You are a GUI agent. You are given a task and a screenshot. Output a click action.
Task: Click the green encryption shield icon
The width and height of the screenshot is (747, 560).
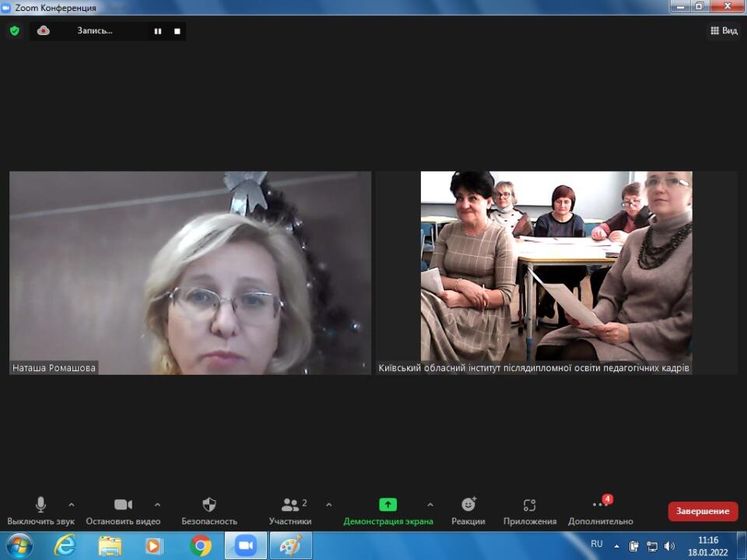point(15,31)
